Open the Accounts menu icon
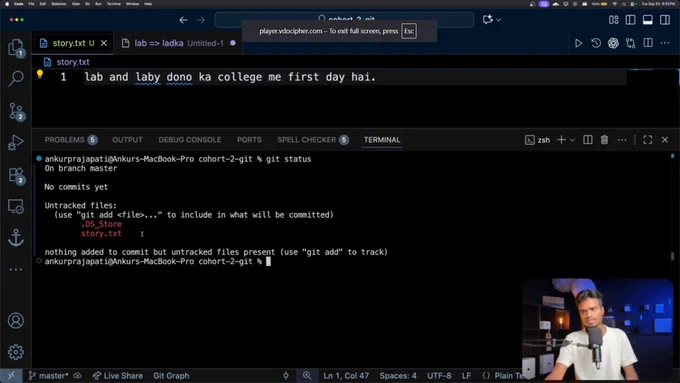680x383 pixels. click(16, 321)
